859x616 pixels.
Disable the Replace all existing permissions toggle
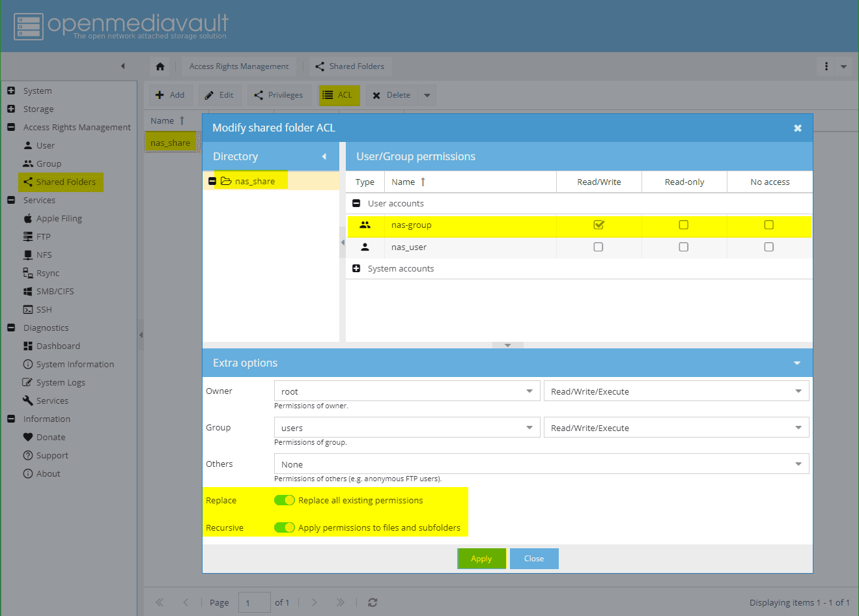click(x=285, y=500)
